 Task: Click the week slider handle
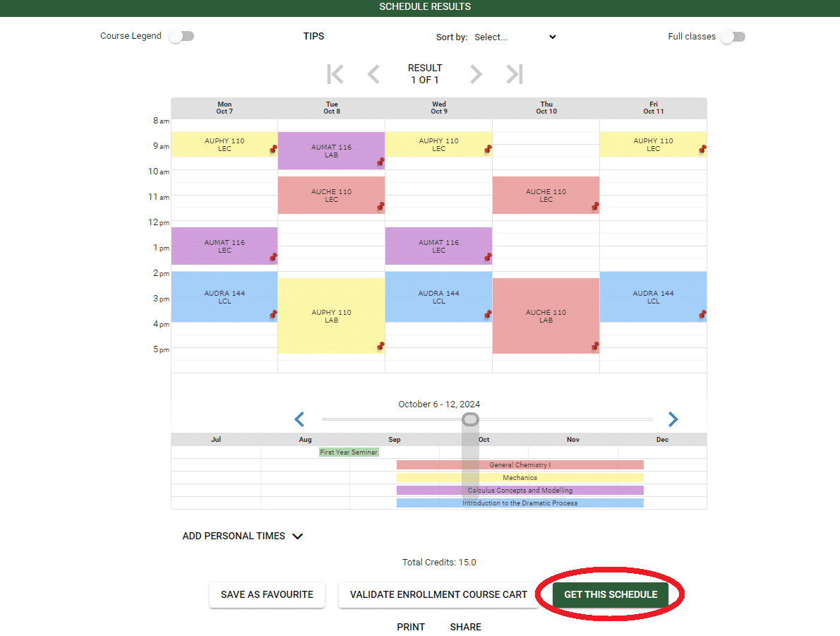click(470, 419)
